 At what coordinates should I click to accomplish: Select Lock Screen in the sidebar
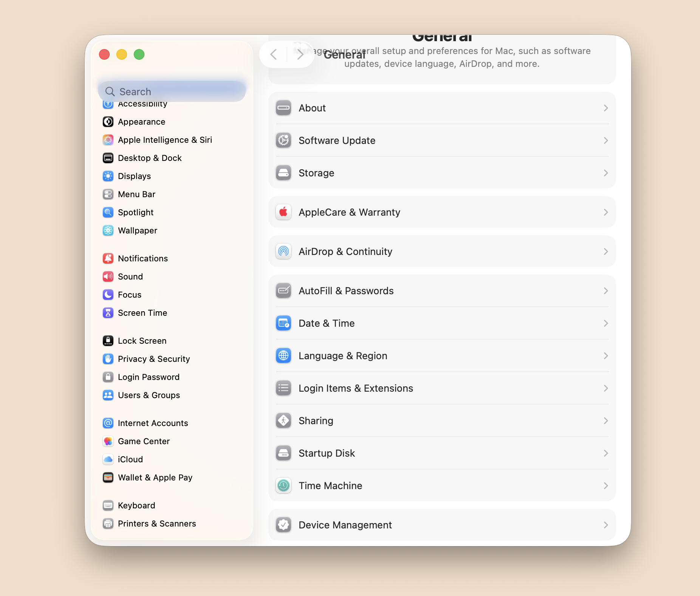(172, 341)
